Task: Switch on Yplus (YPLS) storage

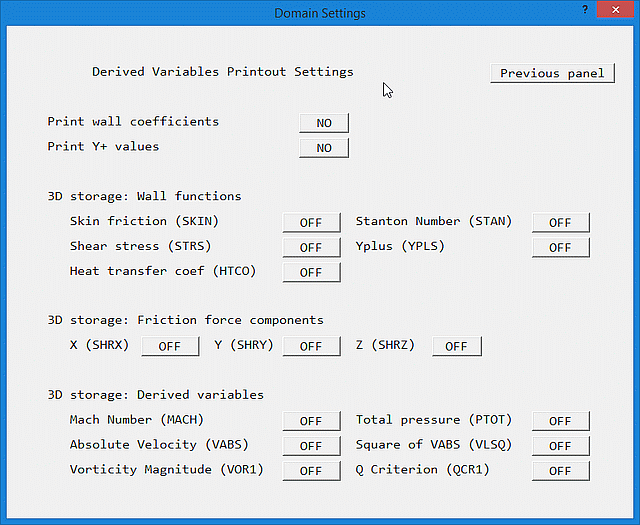Action: (x=560, y=247)
